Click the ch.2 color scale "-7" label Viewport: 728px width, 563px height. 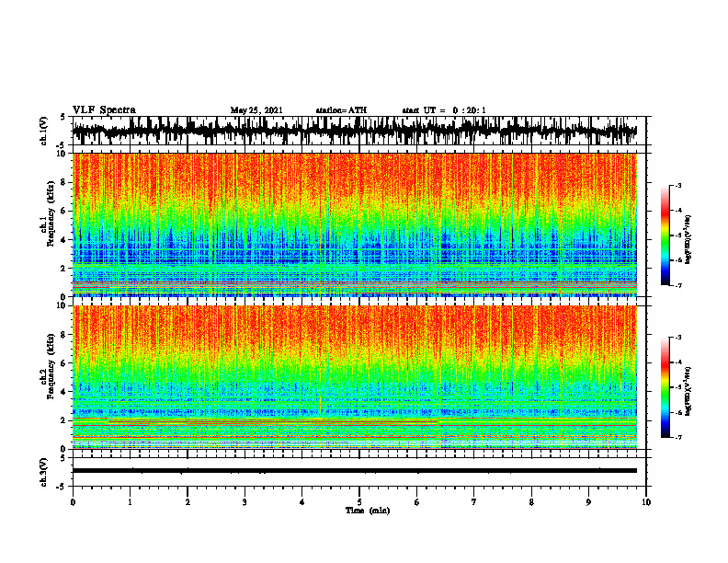coord(678,438)
